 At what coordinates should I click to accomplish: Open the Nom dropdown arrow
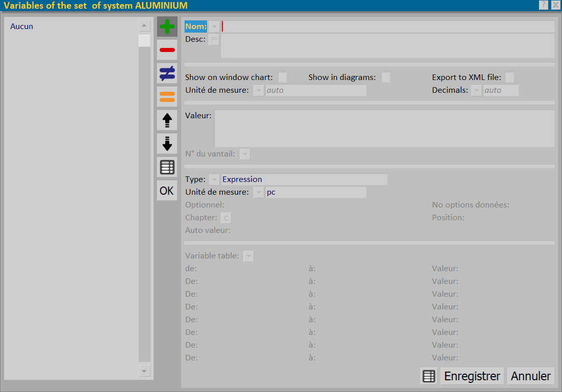coord(214,27)
